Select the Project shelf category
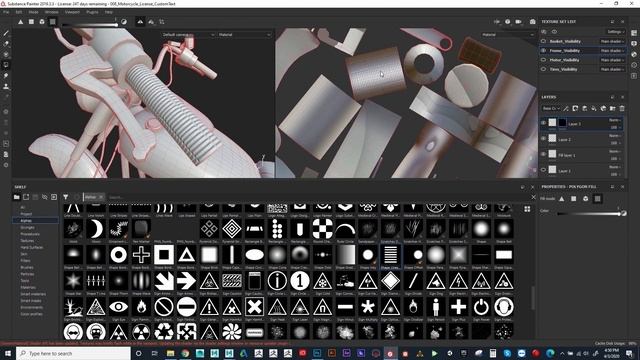 click(x=26, y=214)
